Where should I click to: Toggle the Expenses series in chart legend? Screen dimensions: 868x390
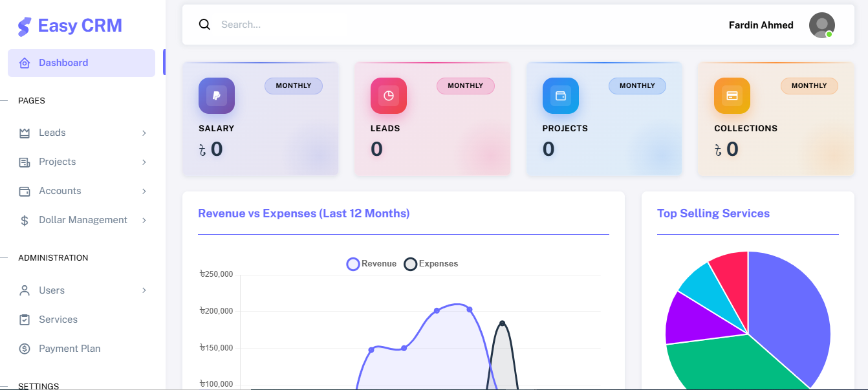tap(431, 263)
